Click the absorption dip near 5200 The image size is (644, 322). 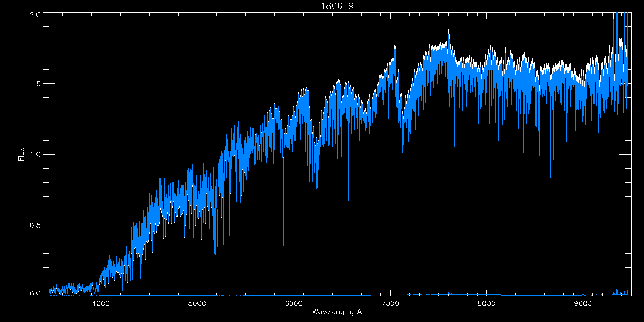[215, 252]
